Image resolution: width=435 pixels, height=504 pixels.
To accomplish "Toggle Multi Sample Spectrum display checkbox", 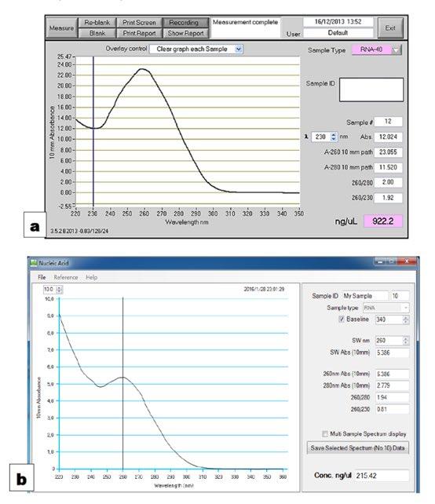I will (325, 433).
